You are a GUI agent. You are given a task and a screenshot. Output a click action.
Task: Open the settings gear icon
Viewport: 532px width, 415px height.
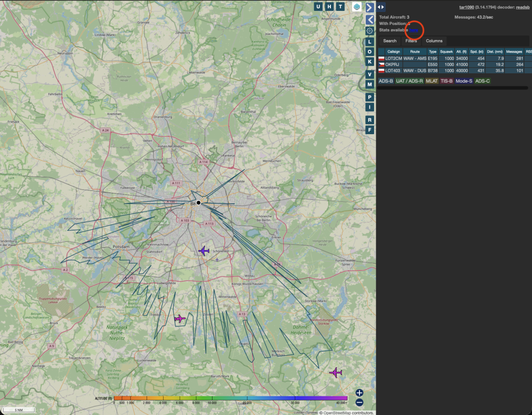point(369,31)
